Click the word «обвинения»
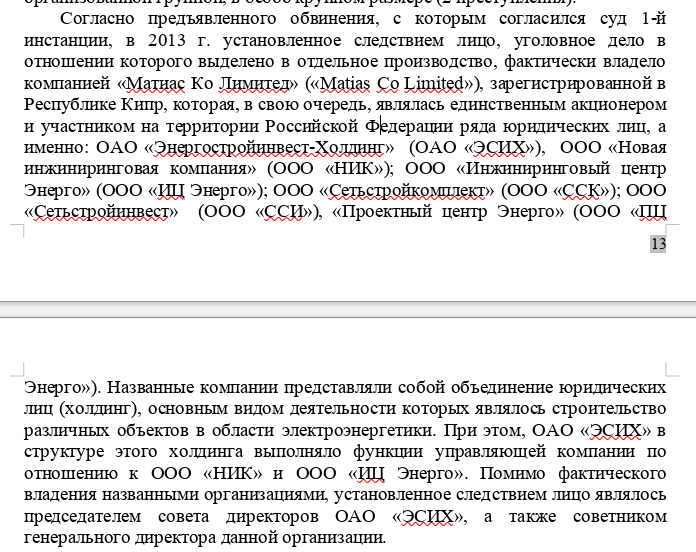696x552 pixels. 333,19
